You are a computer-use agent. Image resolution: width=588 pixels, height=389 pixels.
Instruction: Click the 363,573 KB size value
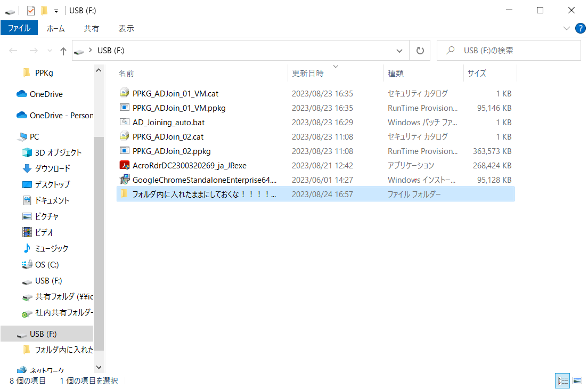pyautogui.click(x=492, y=151)
